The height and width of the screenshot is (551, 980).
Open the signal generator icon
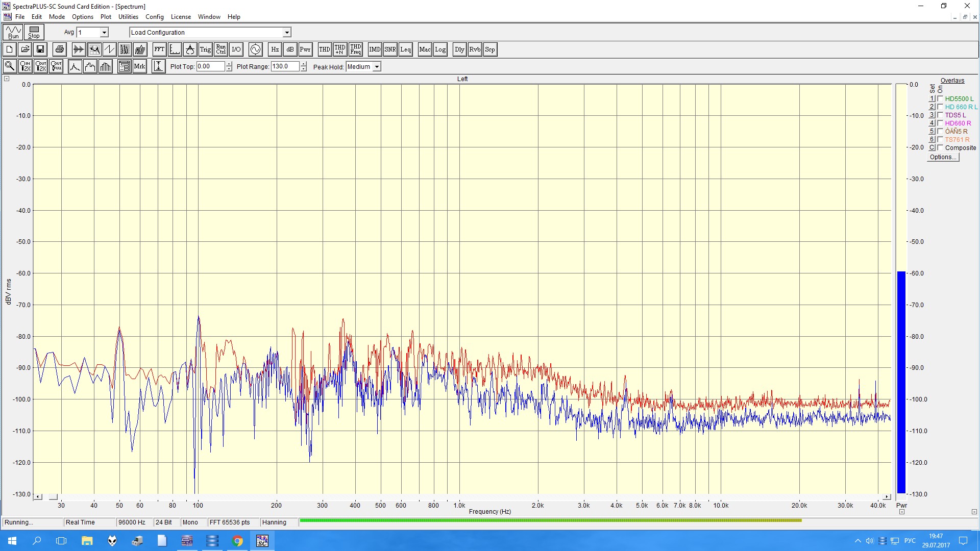click(255, 49)
